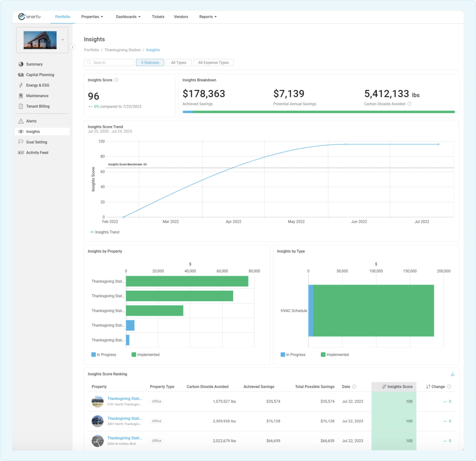Click the green HVAC Schedule Implemented bar

coord(373,310)
